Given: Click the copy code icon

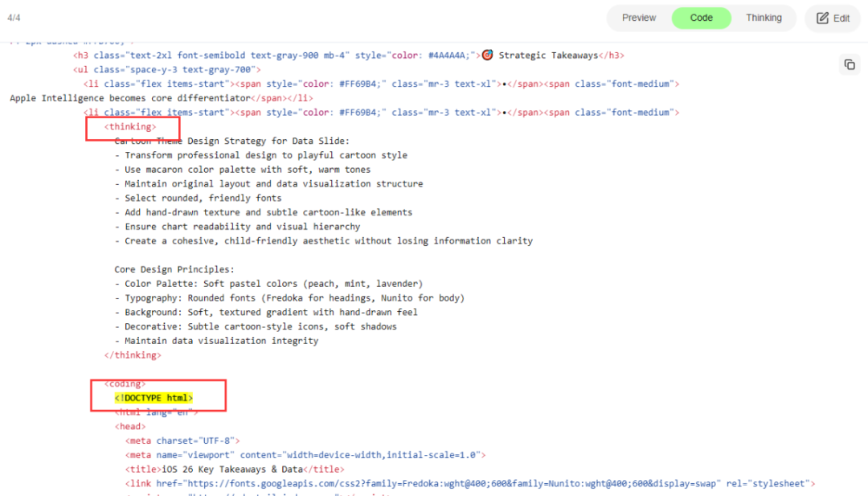Looking at the screenshot, I should (x=850, y=64).
